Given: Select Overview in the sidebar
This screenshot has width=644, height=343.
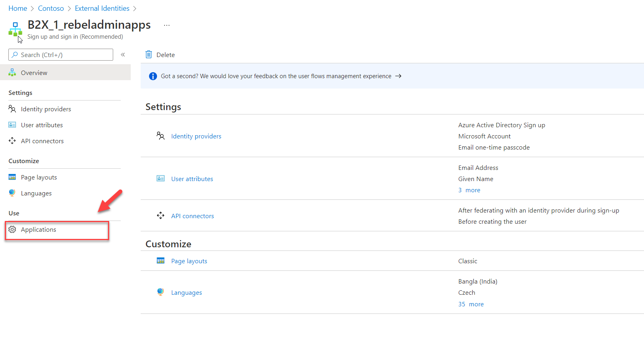Looking at the screenshot, I should [65, 73].
